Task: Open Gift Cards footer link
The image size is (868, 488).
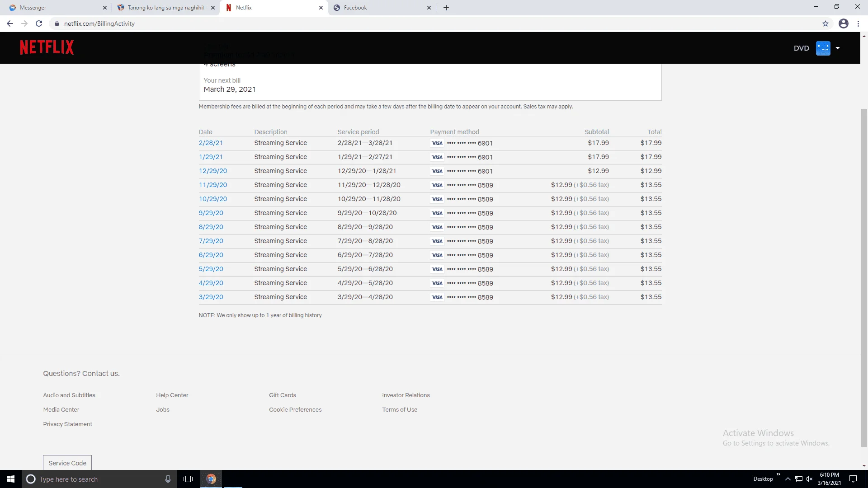Action: click(283, 395)
